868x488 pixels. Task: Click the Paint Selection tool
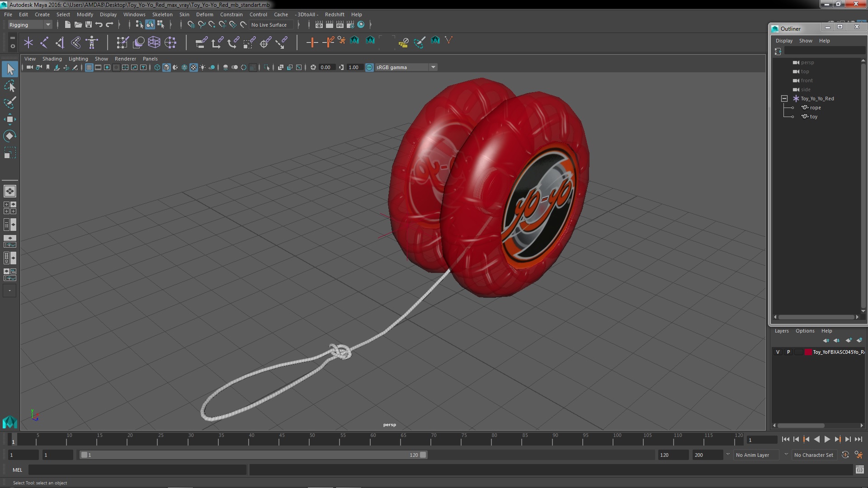(x=9, y=103)
